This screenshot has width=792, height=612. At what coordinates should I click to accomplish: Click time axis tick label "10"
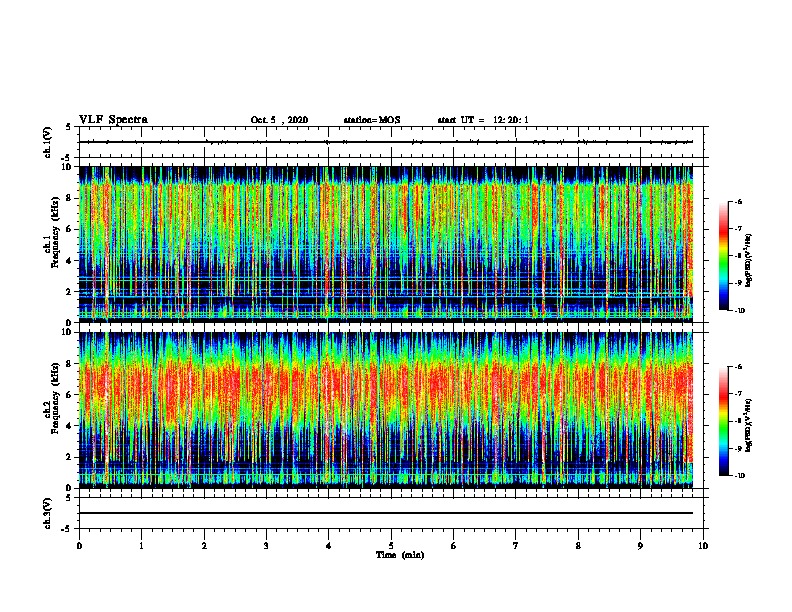tap(703, 545)
